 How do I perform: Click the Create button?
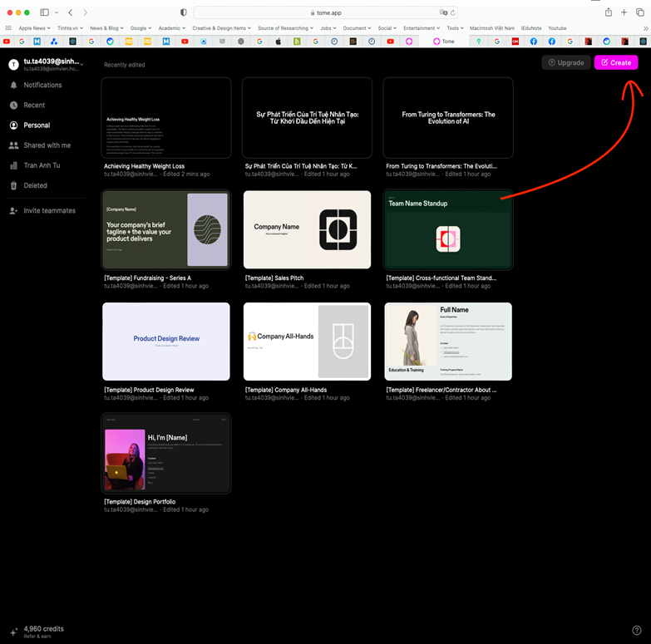point(616,62)
